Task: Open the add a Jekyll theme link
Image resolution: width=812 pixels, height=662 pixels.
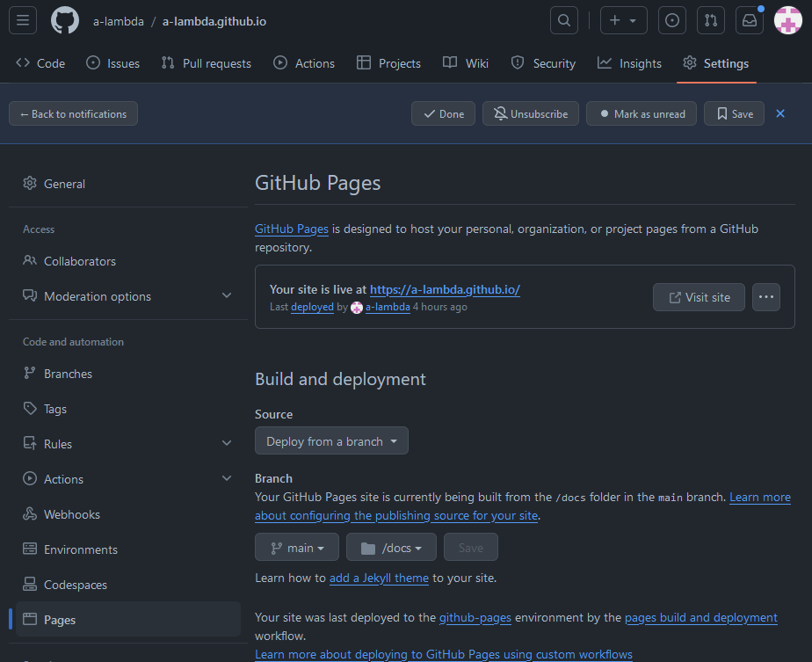Action: tap(379, 578)
